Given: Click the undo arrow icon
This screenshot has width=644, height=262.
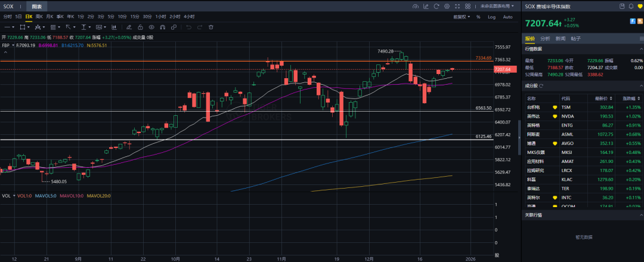Looking at the screenshot, I should [190, 27].
